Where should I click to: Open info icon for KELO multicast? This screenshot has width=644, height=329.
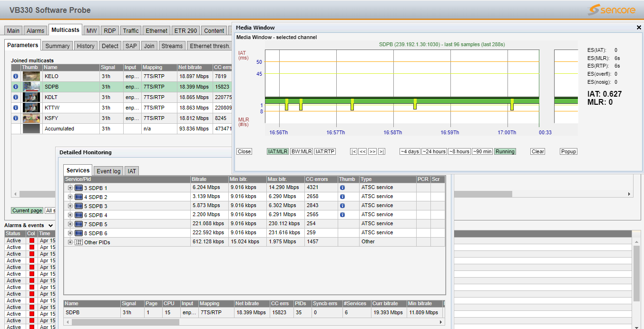16,76
